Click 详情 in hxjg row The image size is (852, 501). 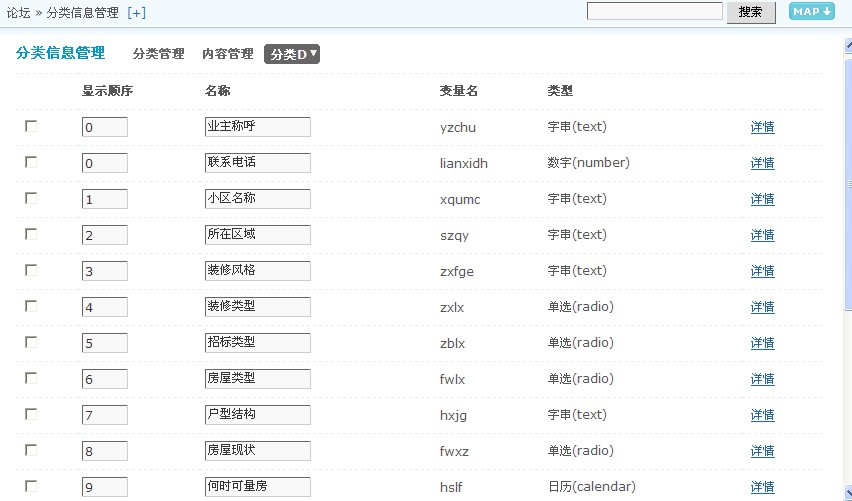(x=762, y=415)
